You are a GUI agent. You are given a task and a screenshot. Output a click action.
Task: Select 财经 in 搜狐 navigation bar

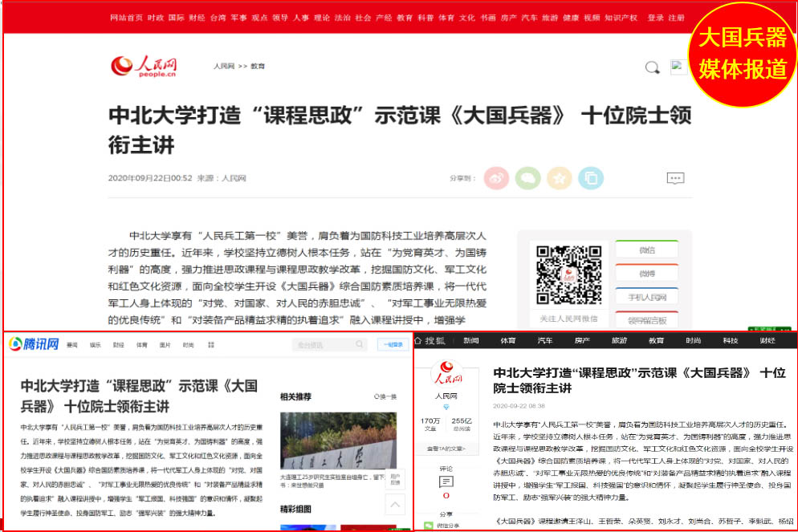(767, 340)
